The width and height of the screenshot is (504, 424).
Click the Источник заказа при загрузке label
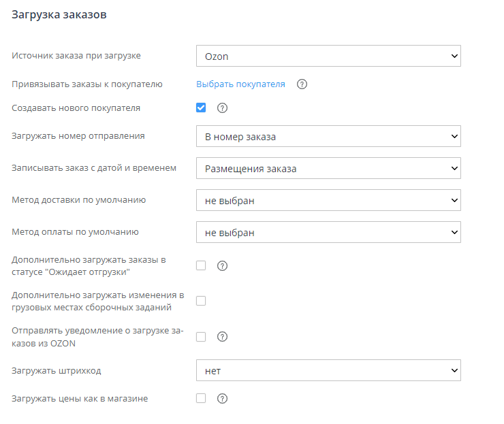pos(81,56)
